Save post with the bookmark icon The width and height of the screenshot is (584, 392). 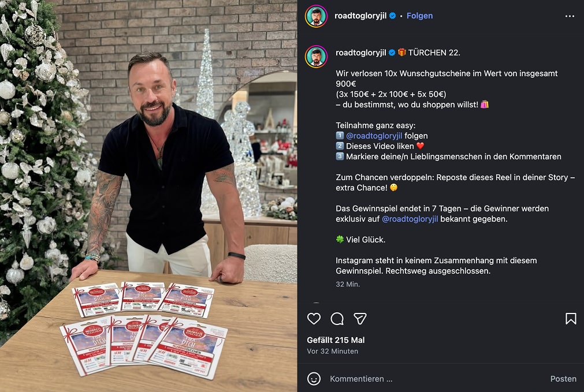click(x=571, y=319)
